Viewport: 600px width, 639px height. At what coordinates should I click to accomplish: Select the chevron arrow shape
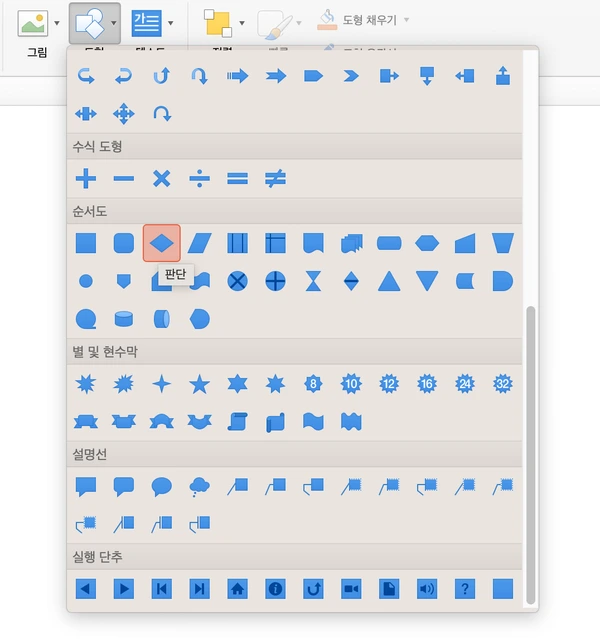(x=351, y=76)
